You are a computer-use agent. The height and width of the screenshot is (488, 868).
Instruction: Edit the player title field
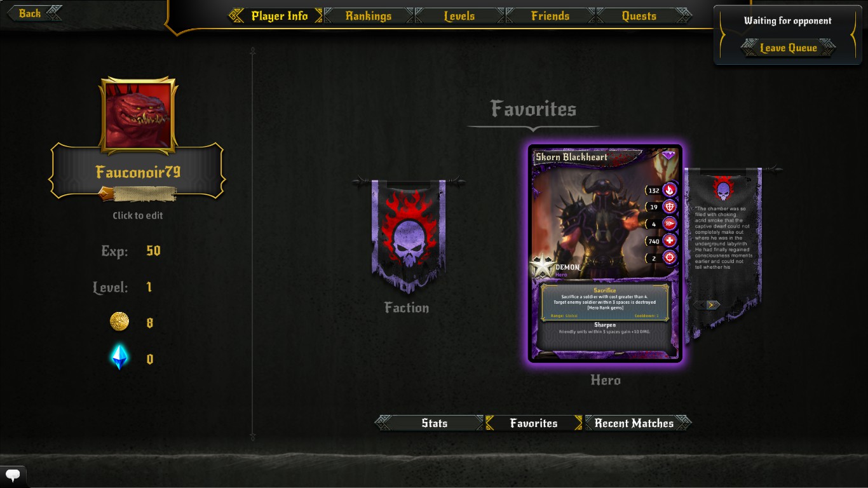[x=137, y=193]
